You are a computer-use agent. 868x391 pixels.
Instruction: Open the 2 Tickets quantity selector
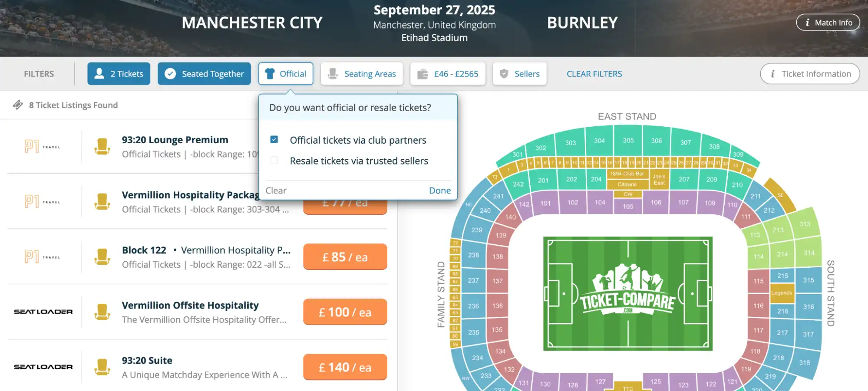pos(118,73)
